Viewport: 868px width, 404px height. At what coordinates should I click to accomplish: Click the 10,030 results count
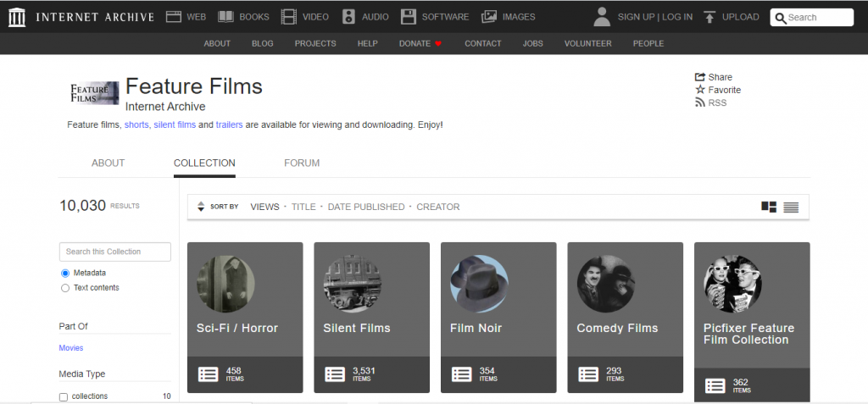[82, 206]
